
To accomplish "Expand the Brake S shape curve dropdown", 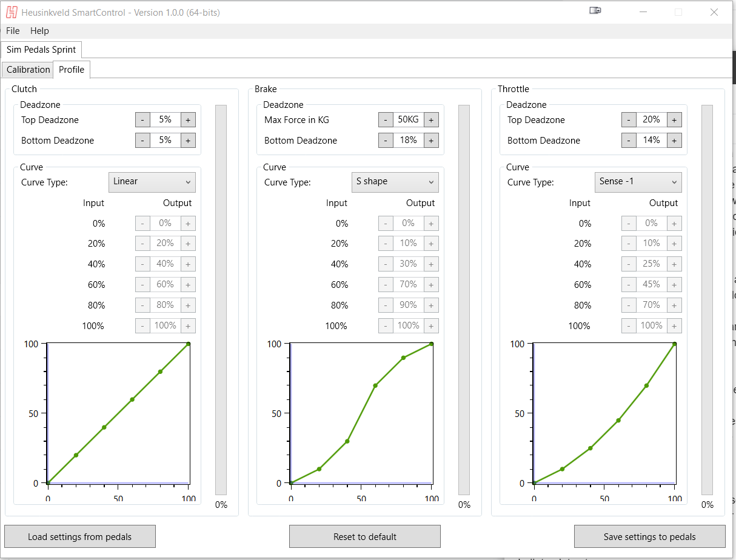I will (395, 182).
